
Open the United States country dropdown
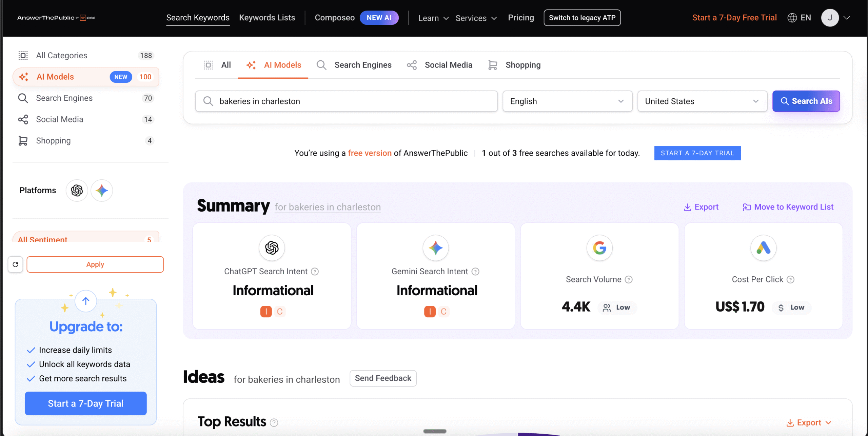(702, 101)
